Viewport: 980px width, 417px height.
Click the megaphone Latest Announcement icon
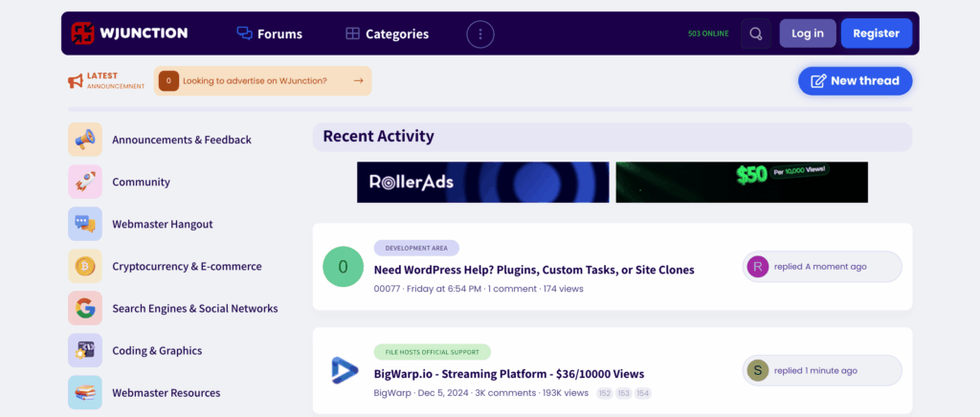click(76, 81)
